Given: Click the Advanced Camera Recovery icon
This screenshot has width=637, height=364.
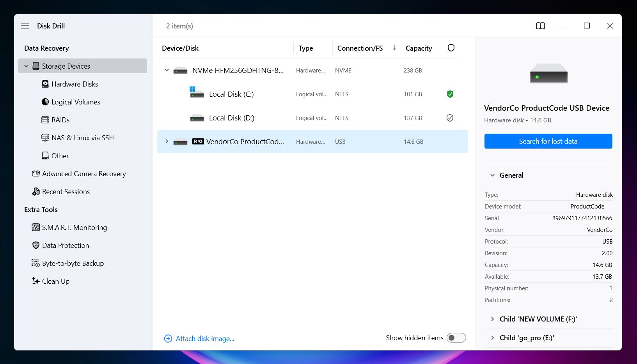Looking at the screenshot, I should [36, 173].
